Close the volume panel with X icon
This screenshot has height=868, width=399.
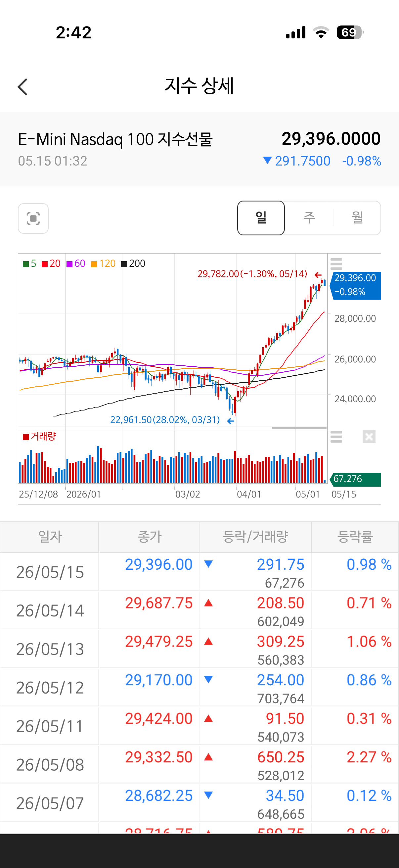369,437
